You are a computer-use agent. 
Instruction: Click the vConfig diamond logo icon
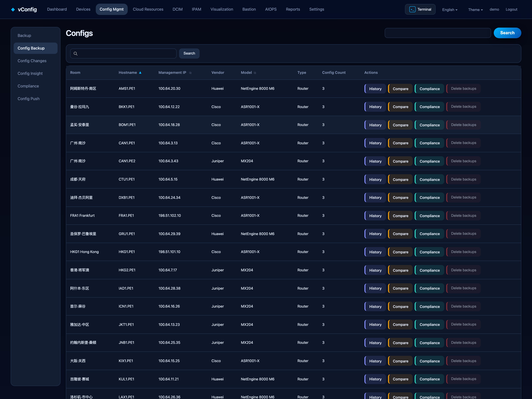13,9
